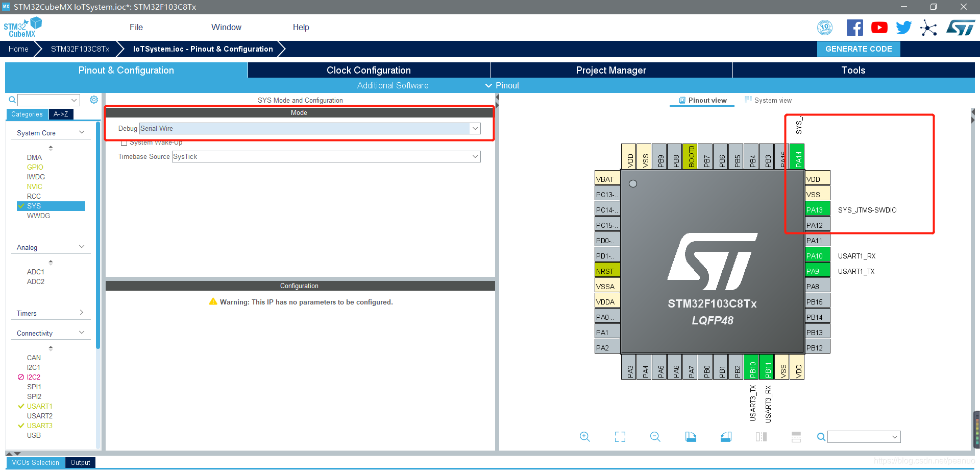Image resolution: width=980 pixels, height=470 pixels.
Task: Select SPI1 under Connectivity
Action: [34, 387]
